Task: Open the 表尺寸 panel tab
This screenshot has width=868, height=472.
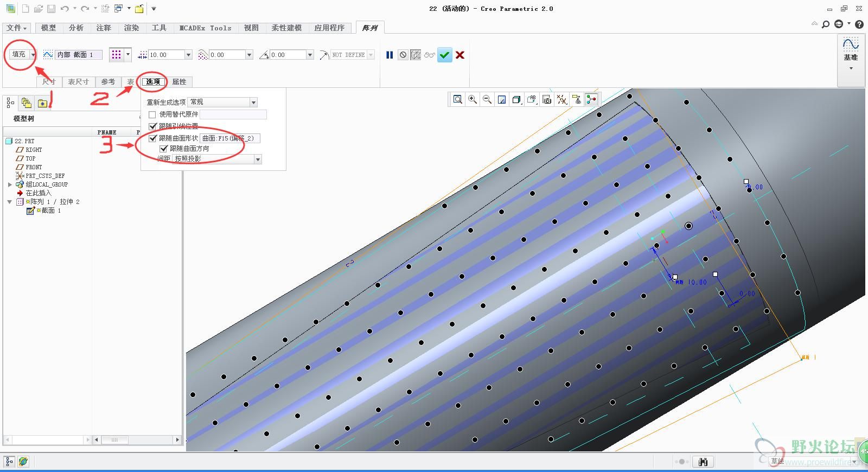Action: (78, 82)
